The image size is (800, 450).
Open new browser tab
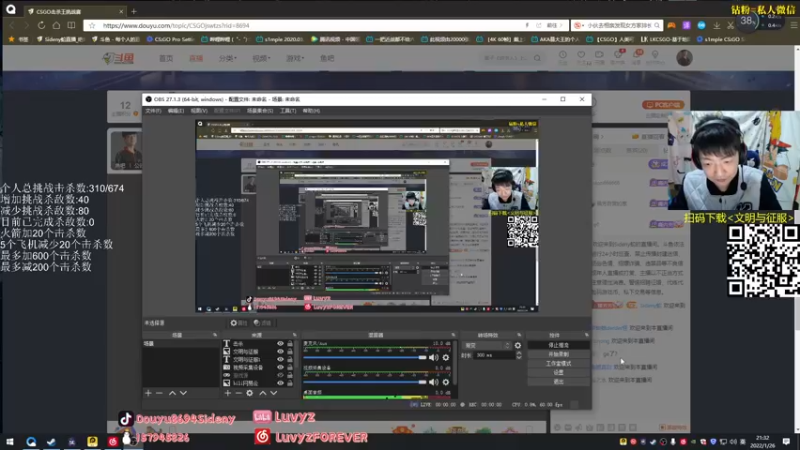coord(134,11)
